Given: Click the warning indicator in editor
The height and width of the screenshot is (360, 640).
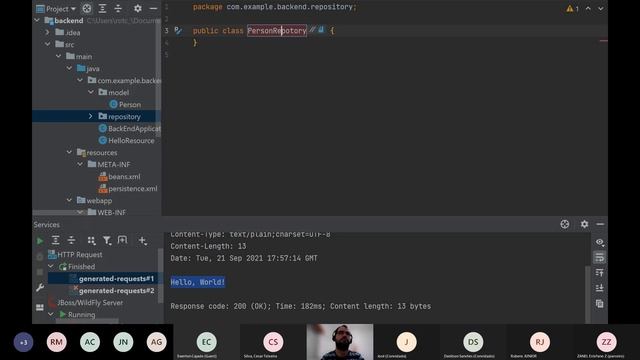Looking at the screenshot, I should tap(572, 9).
